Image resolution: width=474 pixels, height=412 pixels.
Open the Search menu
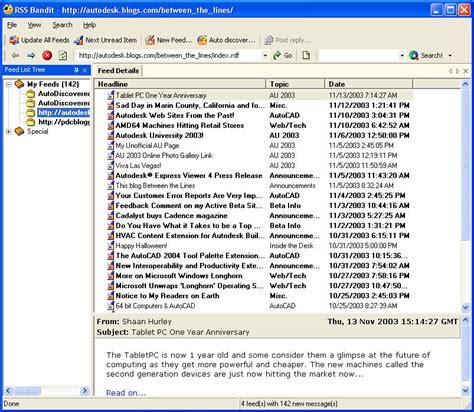point(62,25)
